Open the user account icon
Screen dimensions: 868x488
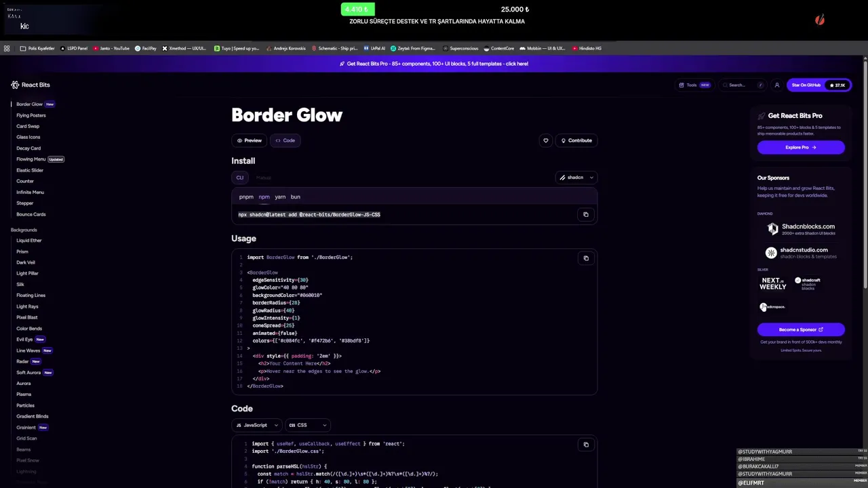click(777, 85)
